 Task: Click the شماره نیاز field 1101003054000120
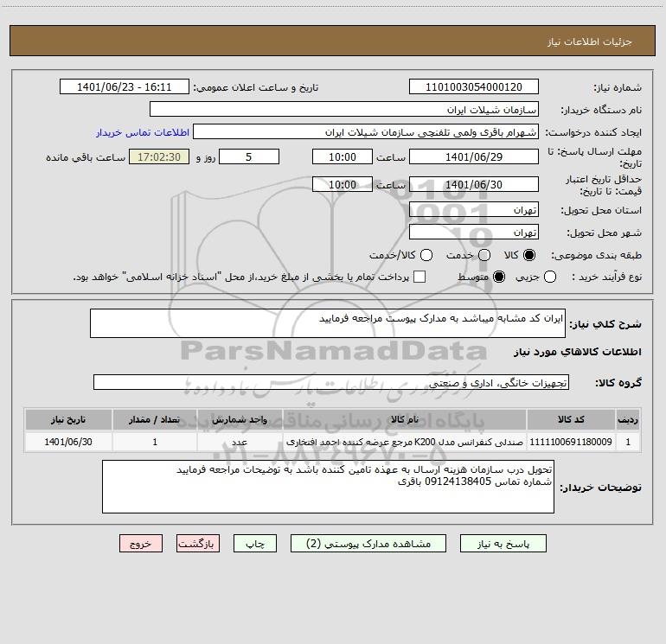(x=474, y=86)
